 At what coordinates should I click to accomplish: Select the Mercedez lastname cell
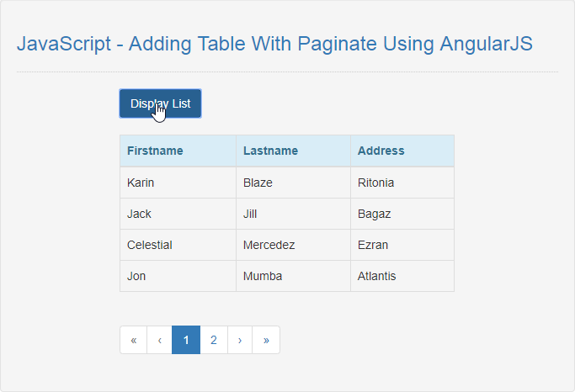click(x=293, y=245)
